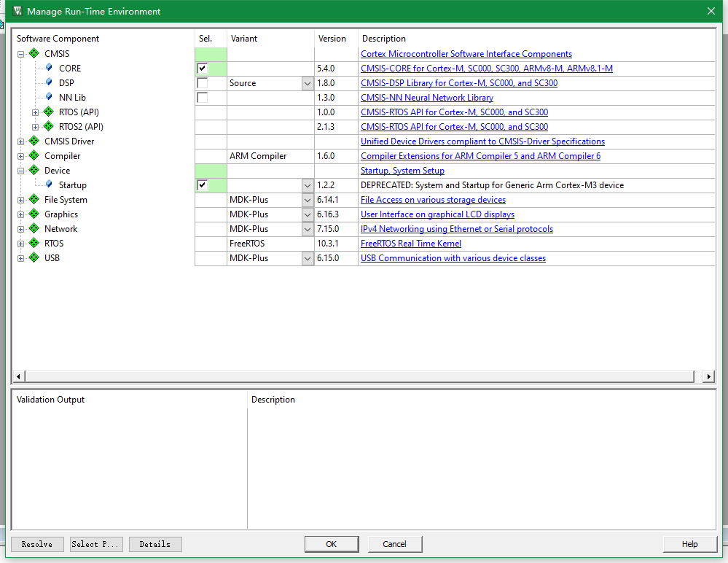Open the DSP Source variant dropdown
The image size is (728, 563).
click(x=308, y=83)
